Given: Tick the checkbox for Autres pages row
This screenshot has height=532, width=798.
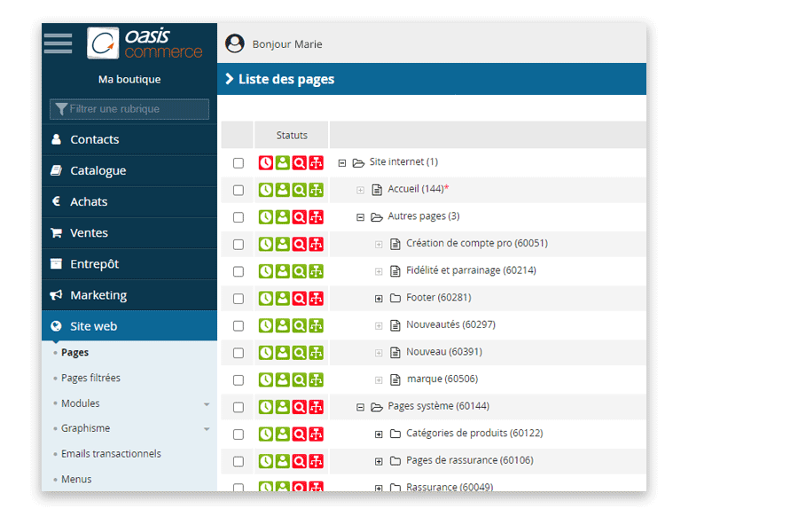Looking at the screenshot, I should (x=239, y=217).
